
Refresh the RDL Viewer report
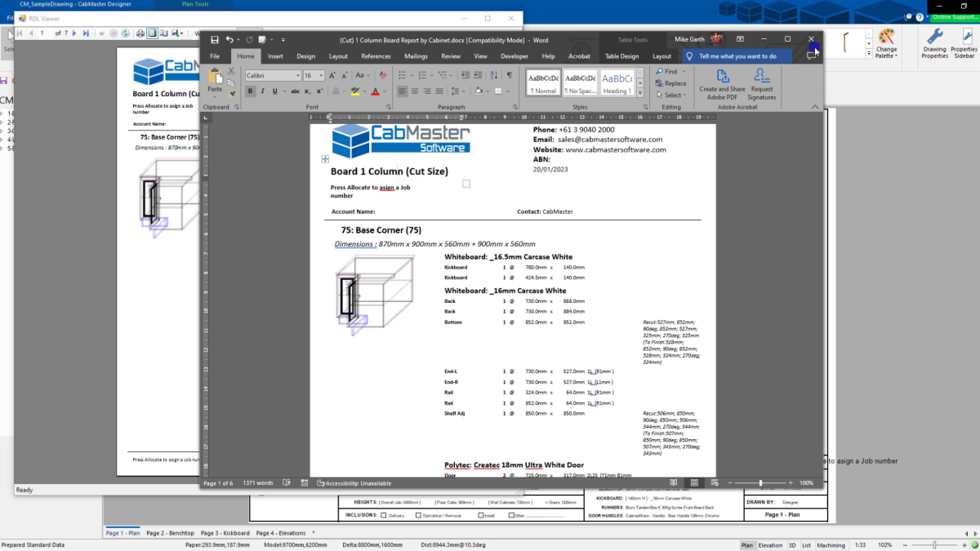(x=125, y=33)
